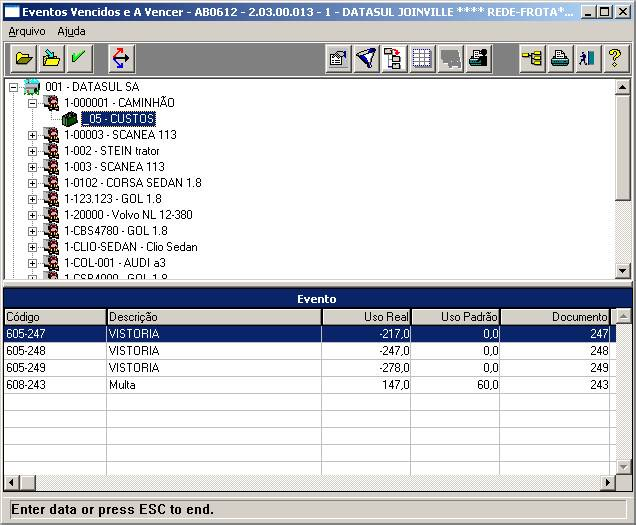Click the vehicle icon beside 1-COL-001 - AUDI a3
636x525 pixels.
(51, 263)
